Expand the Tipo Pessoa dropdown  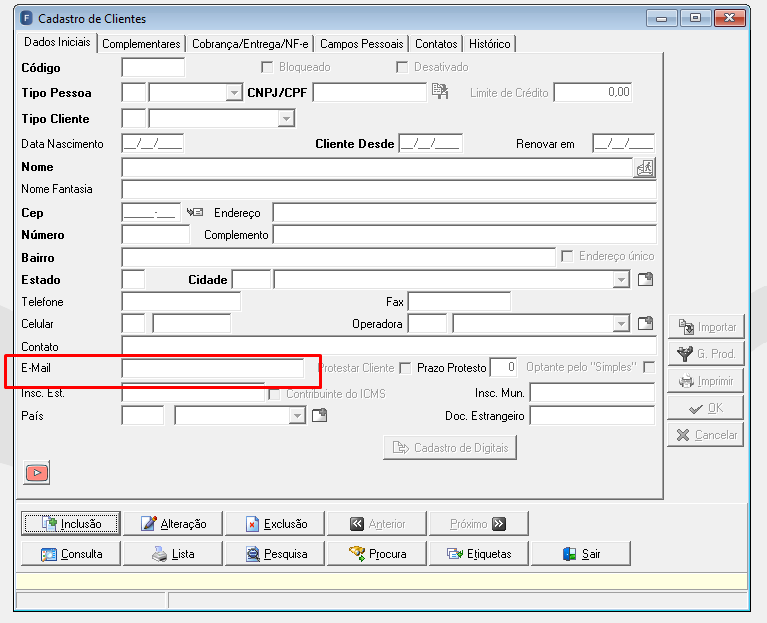point(234,92)
